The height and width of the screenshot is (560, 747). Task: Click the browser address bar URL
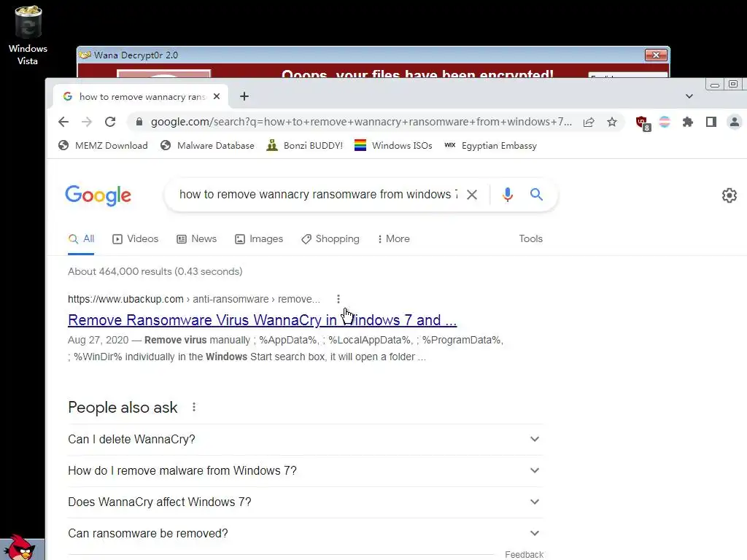pos(361,122)
